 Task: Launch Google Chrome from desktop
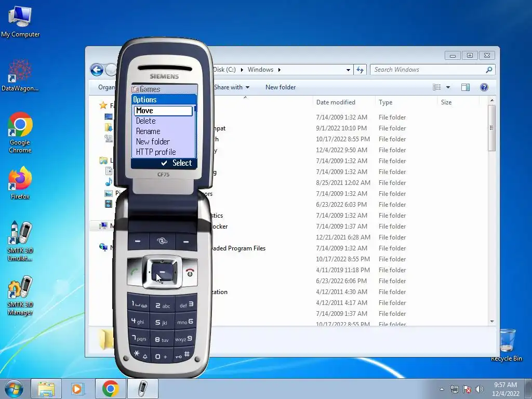point(20,132)
